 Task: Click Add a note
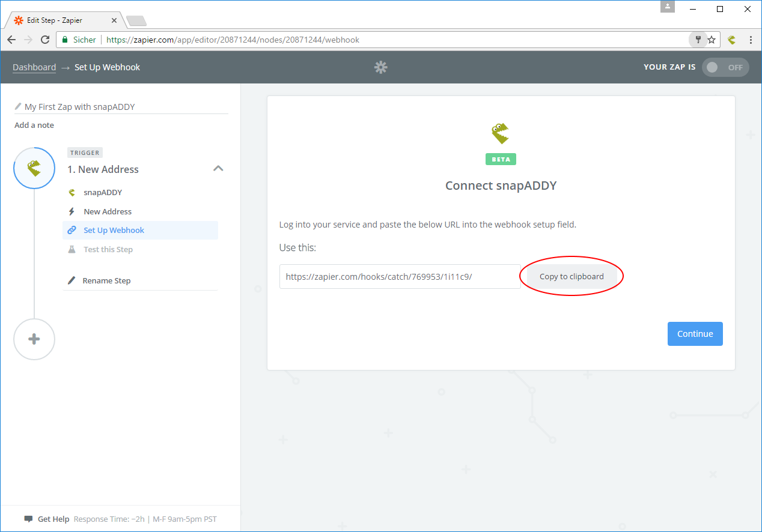coord(34,125)
